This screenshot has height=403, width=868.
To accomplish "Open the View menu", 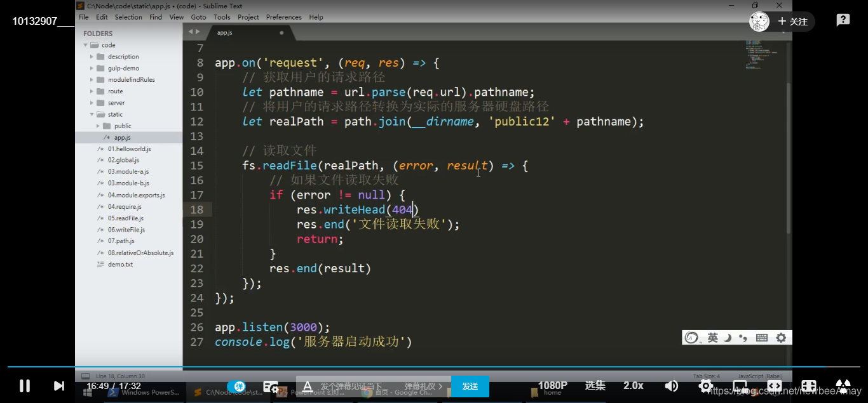I will click(x=177, y=17).
